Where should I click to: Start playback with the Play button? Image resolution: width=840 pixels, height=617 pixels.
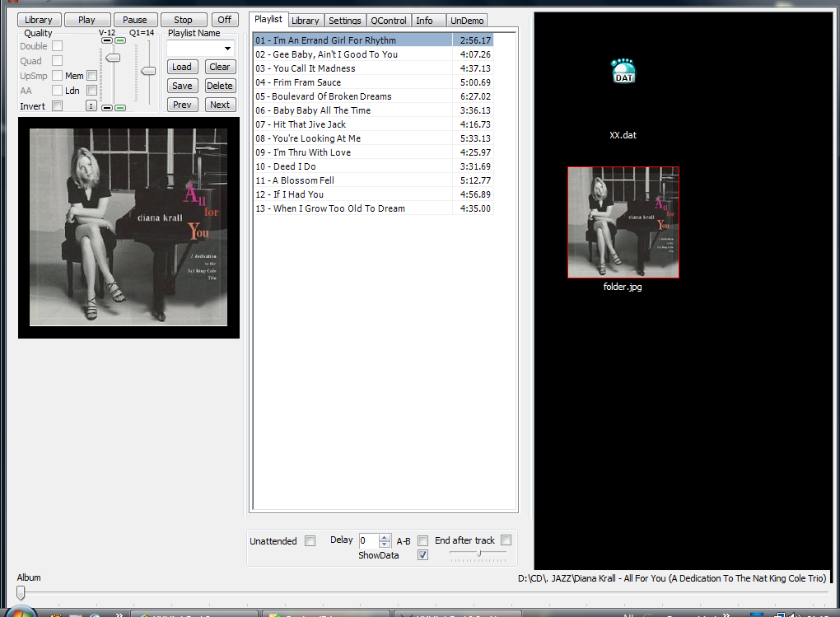click(86, 20)
